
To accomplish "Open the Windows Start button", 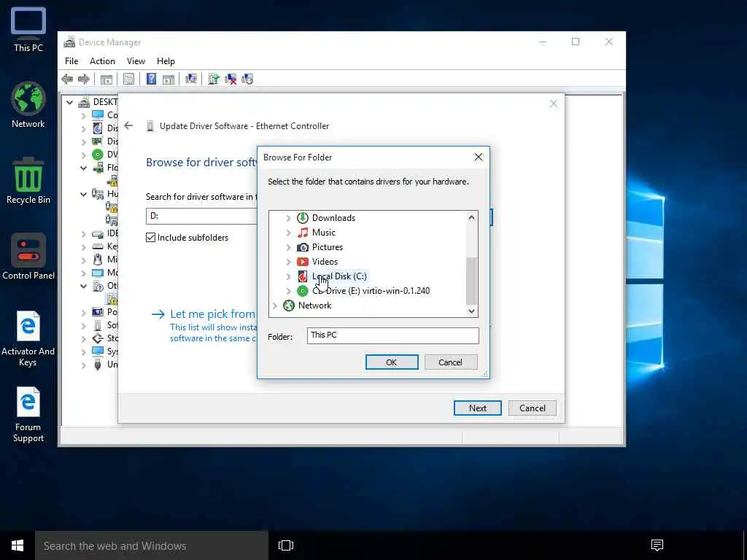I will (18, 545).
